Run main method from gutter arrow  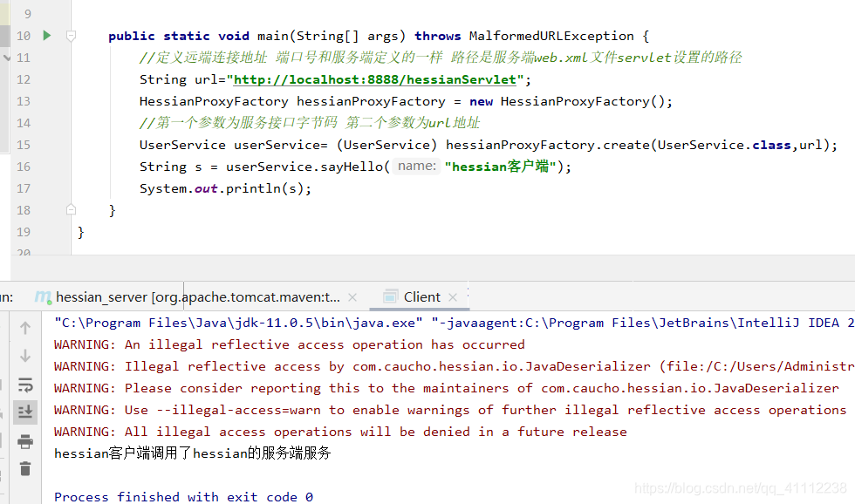[47, 36]
